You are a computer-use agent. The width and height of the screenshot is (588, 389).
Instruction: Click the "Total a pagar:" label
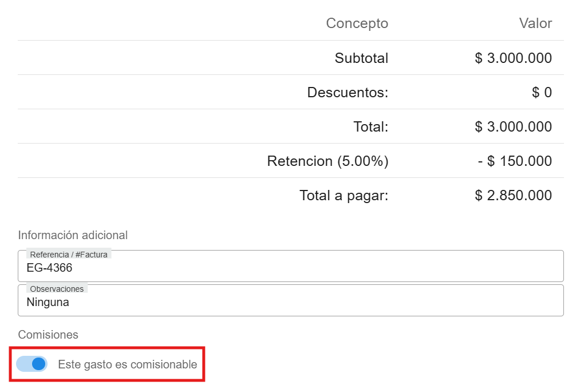tap(344, 195)
